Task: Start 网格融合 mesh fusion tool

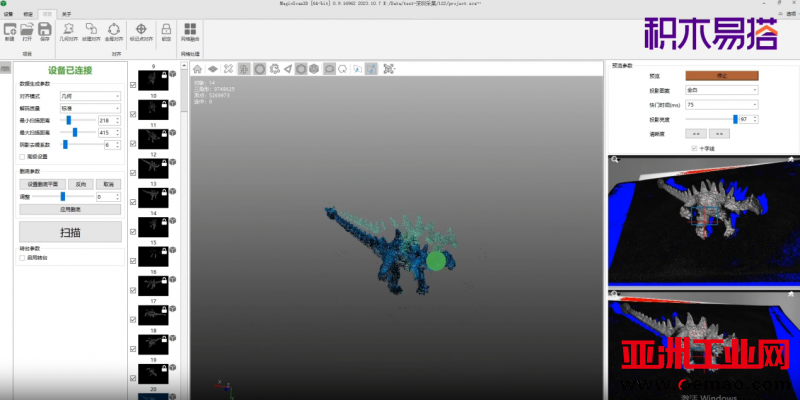Action: pos(190,32)
